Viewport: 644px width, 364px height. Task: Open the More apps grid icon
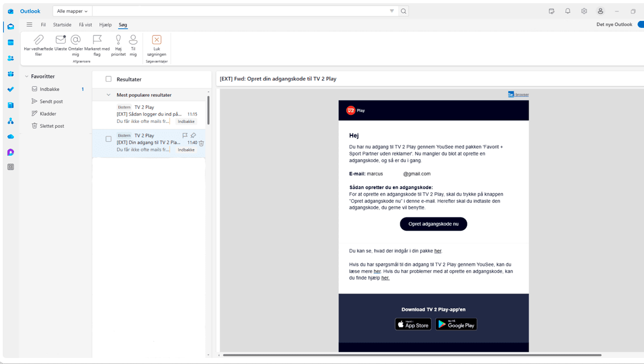click(11, 167)
